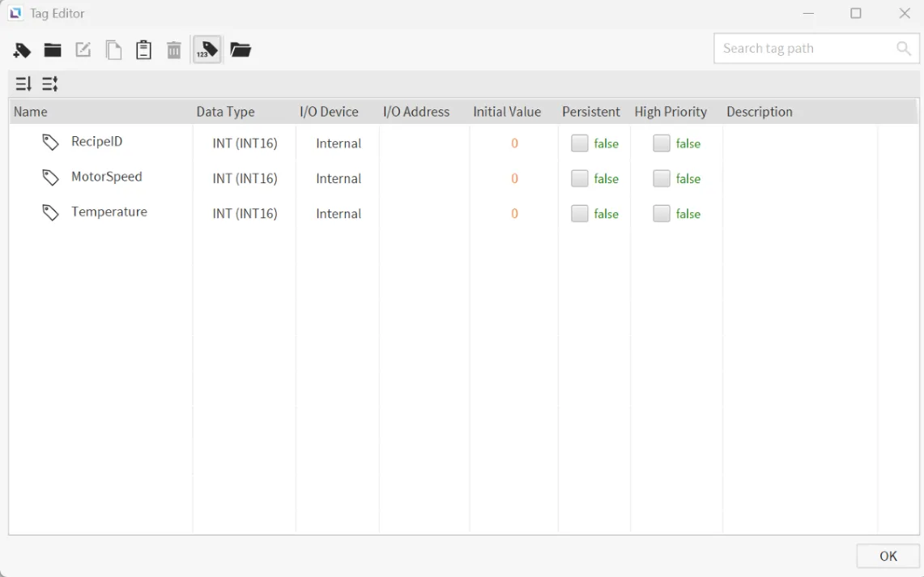Expand all rows using the down-arrow list icon

pyautogui.click(x=23, y=83)
